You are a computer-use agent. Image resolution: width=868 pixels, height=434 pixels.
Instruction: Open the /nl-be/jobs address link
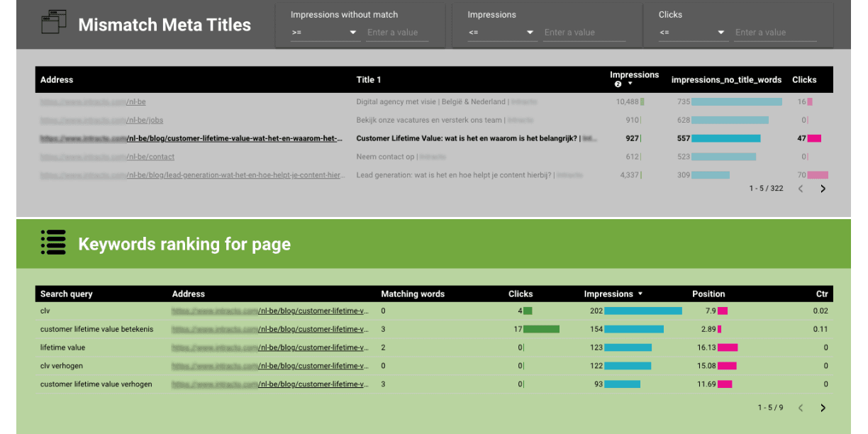(101, 121)
